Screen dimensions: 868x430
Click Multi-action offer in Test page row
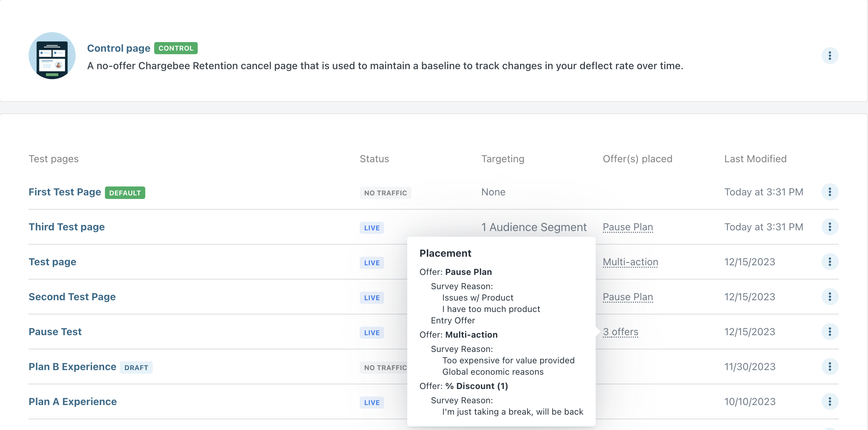(630, 262)
